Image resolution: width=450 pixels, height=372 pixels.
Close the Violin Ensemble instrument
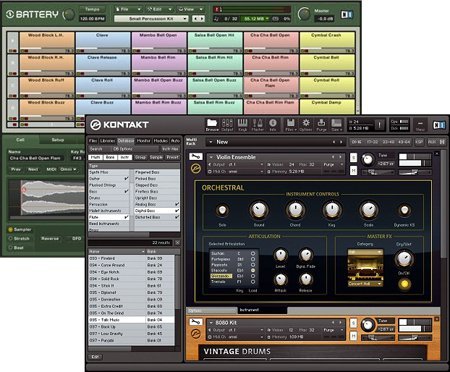click(437, 154)
